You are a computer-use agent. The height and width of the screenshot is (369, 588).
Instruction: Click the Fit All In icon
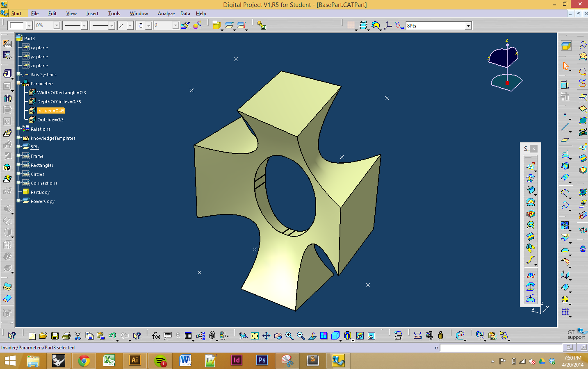click(x=255, y=336)
